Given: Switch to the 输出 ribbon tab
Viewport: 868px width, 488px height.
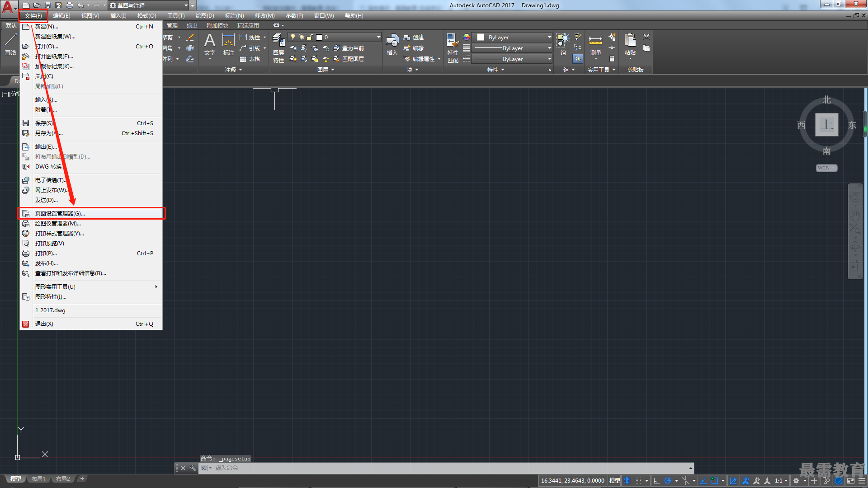Looking at the screenshot, I should pyautogui.click(x=192, y=26).
